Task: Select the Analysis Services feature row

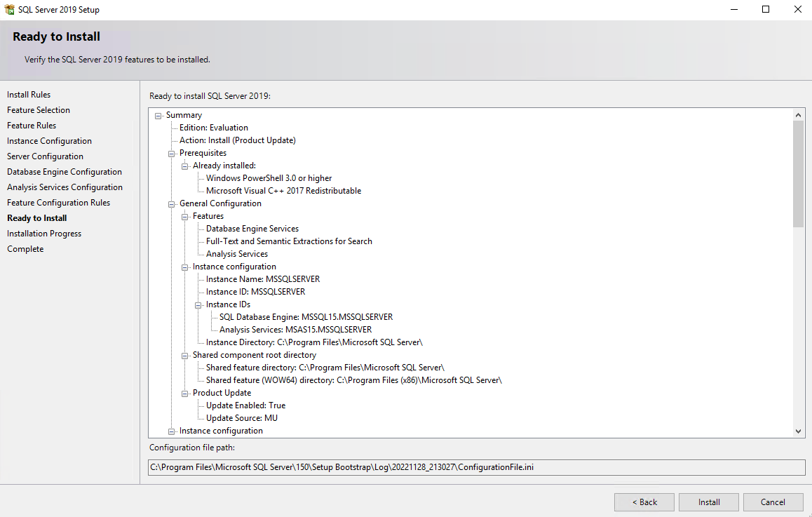Action: (237, 254)
